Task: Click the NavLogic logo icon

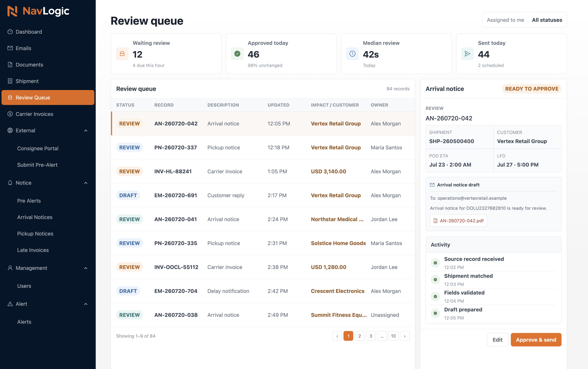Action: [x=12, y=11]
